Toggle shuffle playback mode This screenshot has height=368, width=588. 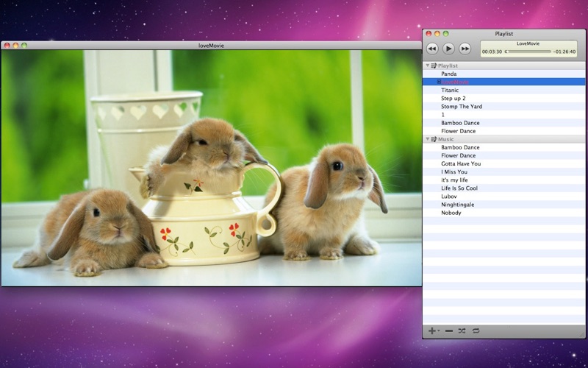pos(462,331)
